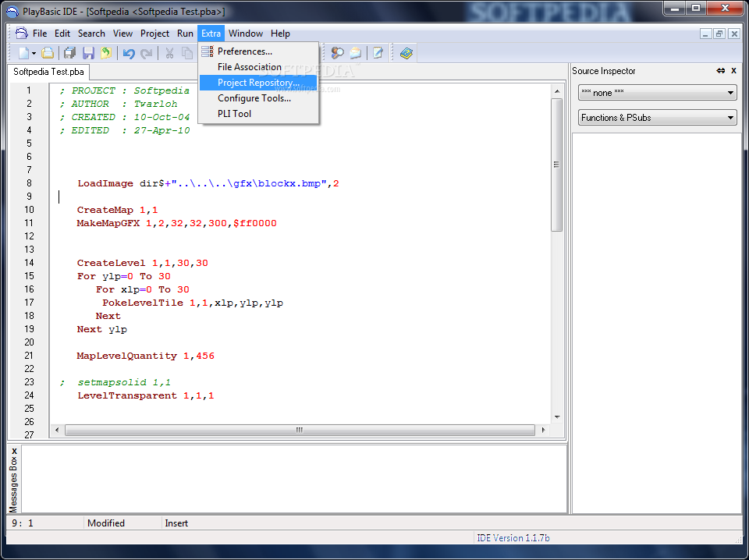749x560 pixels.
Task: Click the Cut scissors icon
Action: click(x=169, y=53)
